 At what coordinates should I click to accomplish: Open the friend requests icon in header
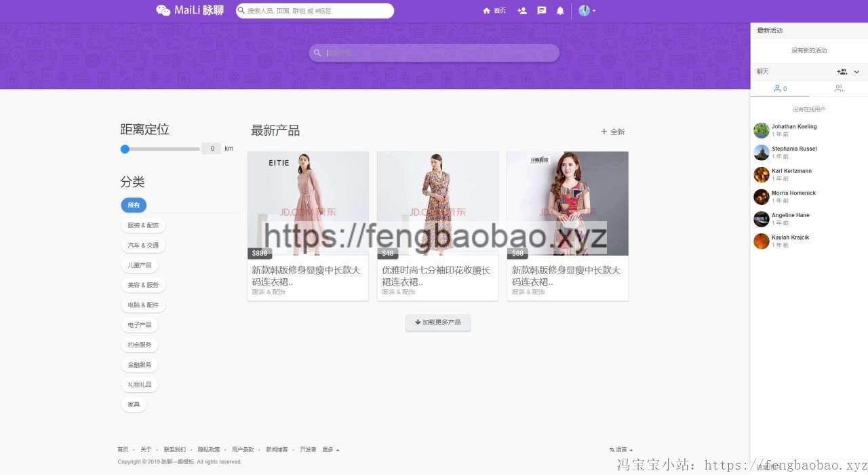[521, 11]
